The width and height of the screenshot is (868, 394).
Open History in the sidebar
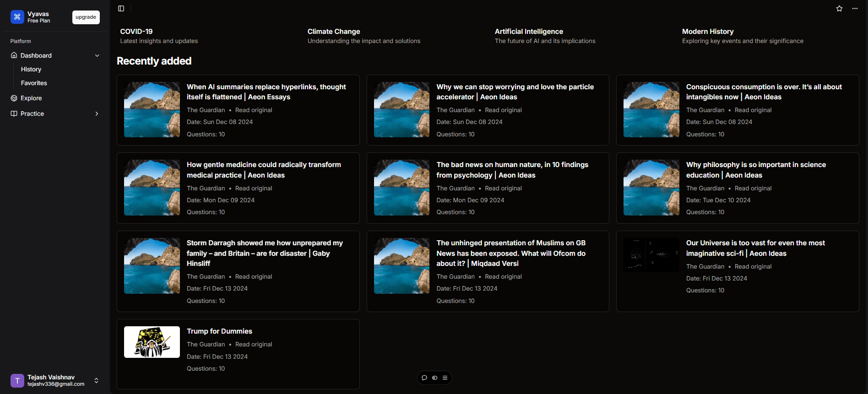click(x=31, y=69)
